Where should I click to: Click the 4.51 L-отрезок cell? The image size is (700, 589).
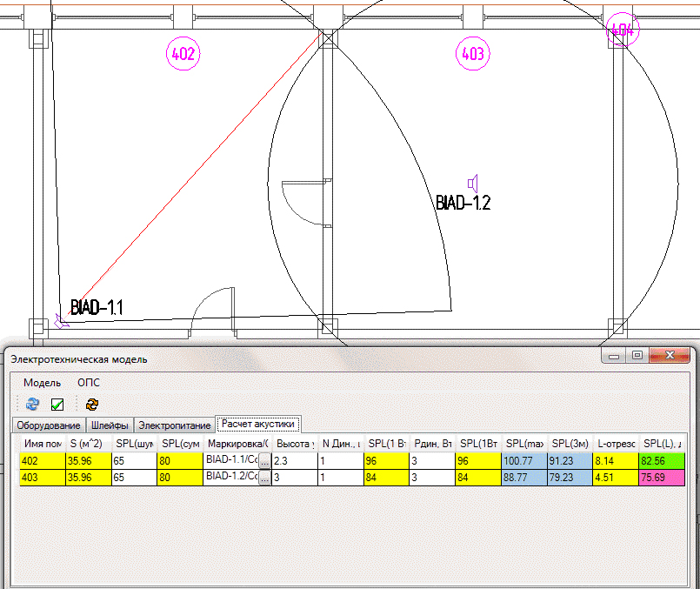click(x=616, y=478)
